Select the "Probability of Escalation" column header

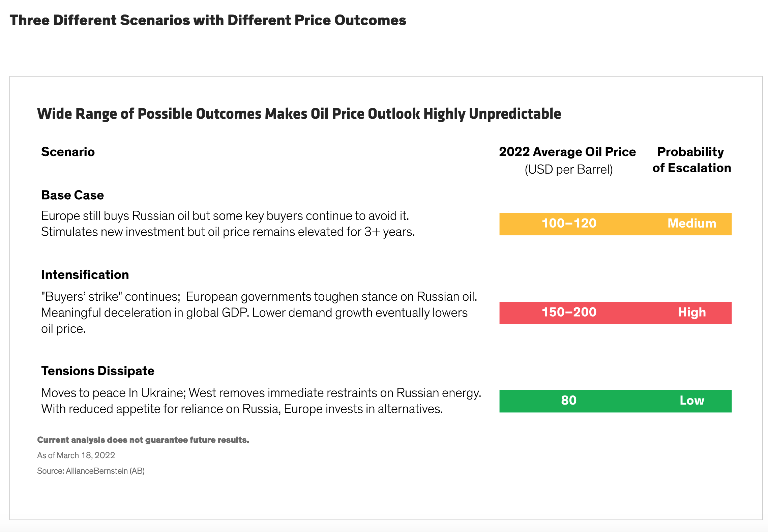pyautogui.click(x=691, y=160)
